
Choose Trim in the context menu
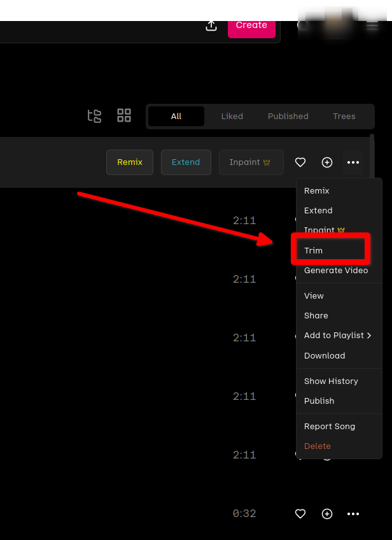(339, 250)
